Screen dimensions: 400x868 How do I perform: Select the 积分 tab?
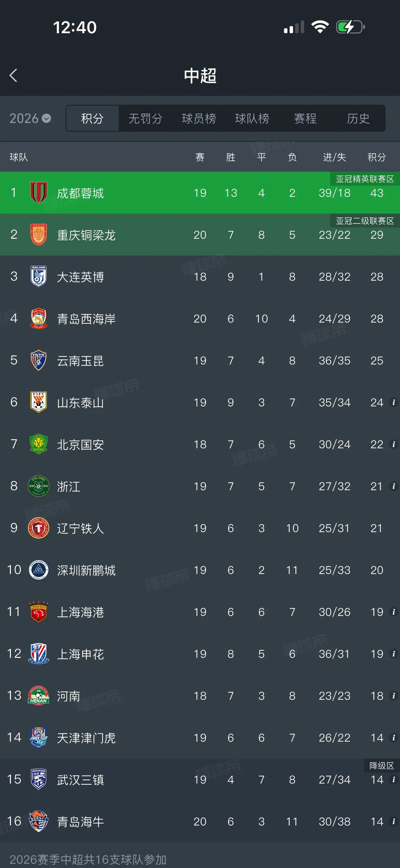point(92,118)
